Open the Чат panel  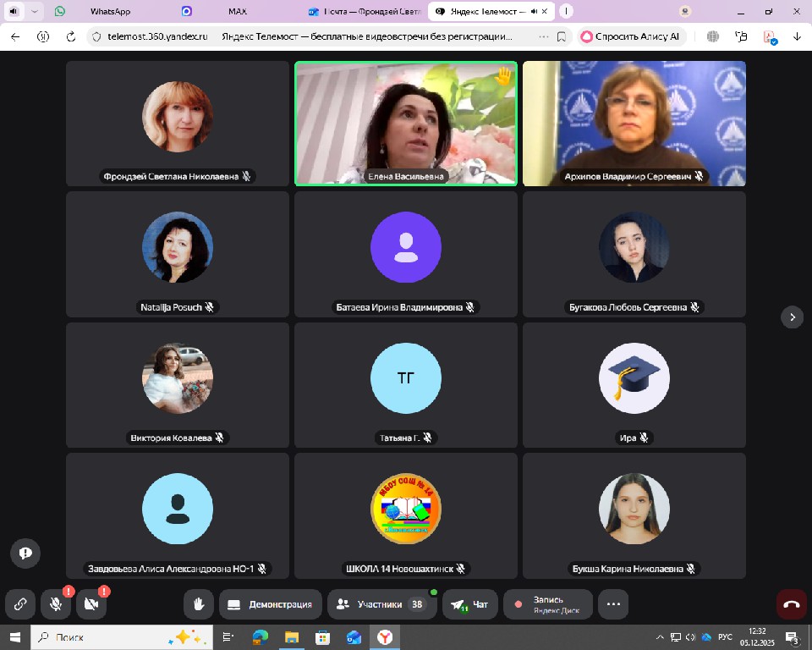(470, 604)
